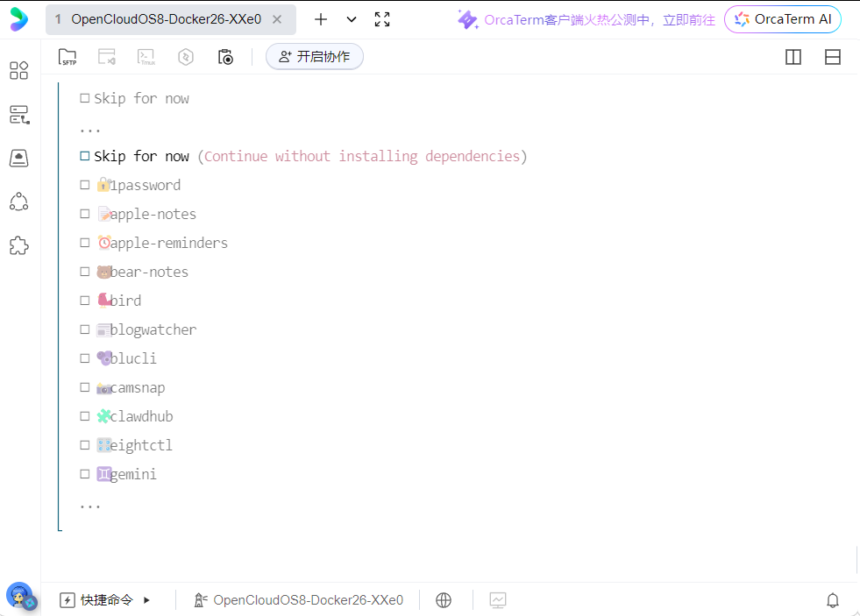
Task: Check the eightctl option
Action: [84, 445]
